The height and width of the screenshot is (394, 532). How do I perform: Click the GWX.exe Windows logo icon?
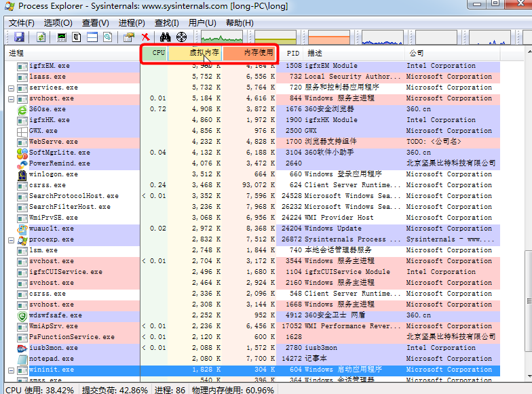pos(22,132)
